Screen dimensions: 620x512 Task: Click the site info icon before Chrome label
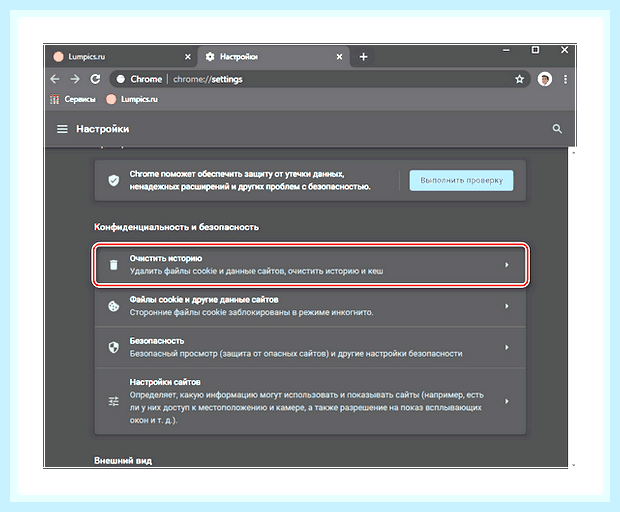click(x=121, y=79)
